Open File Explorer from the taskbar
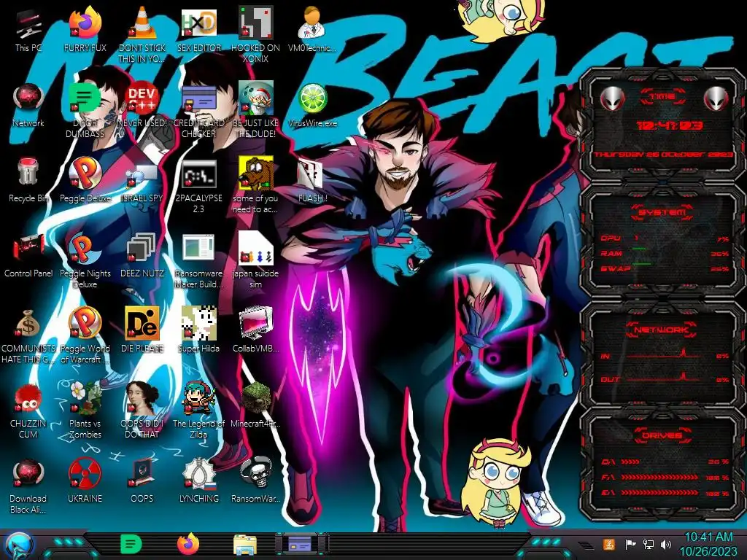The width and height of the screenshot is (747, 560). point(245,544)
